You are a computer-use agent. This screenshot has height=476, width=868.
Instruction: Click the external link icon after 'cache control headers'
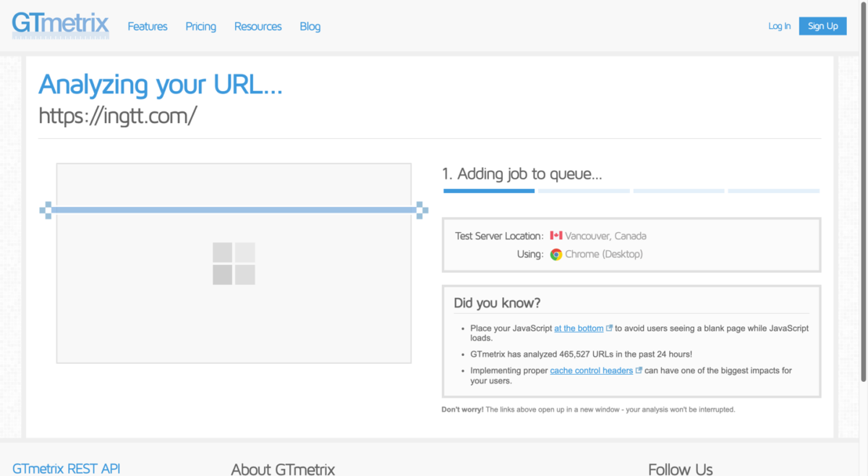639,370
